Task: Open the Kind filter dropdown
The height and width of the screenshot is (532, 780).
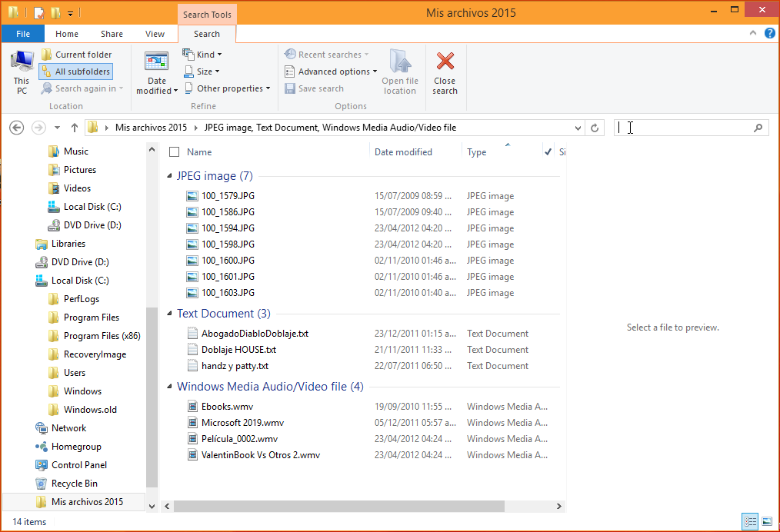Action: point(202,55)
